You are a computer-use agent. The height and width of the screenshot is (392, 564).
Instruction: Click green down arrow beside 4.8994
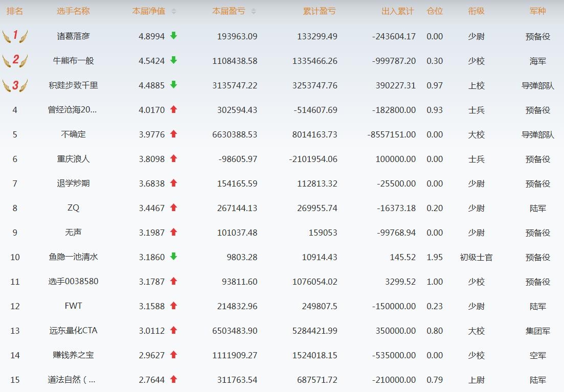tap(173, 36)
